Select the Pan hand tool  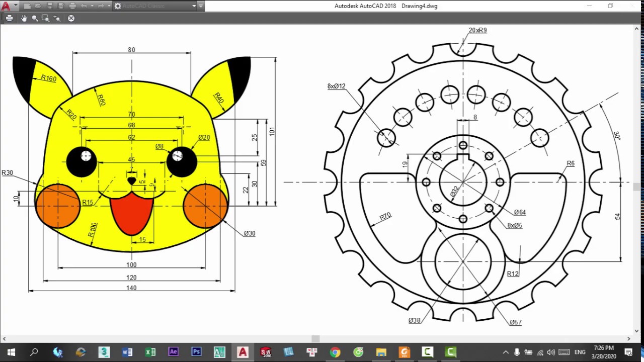coord(24,18)
